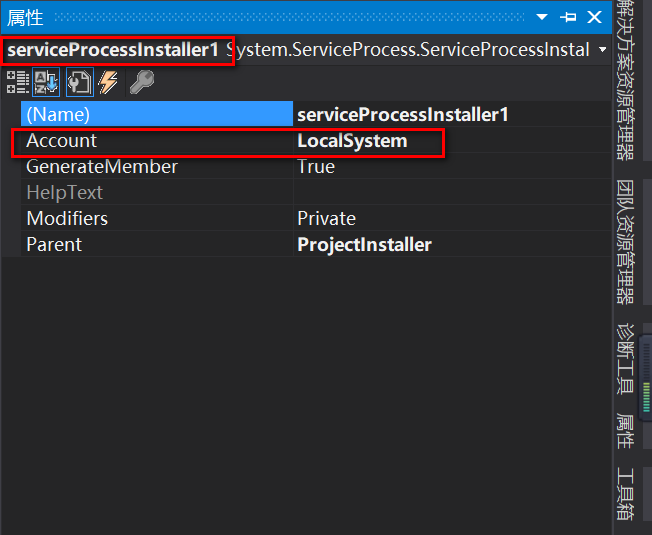Open Property Pages wrench icon
The image size is (652, 535).
pyautogui.click(x=142, y=82)
